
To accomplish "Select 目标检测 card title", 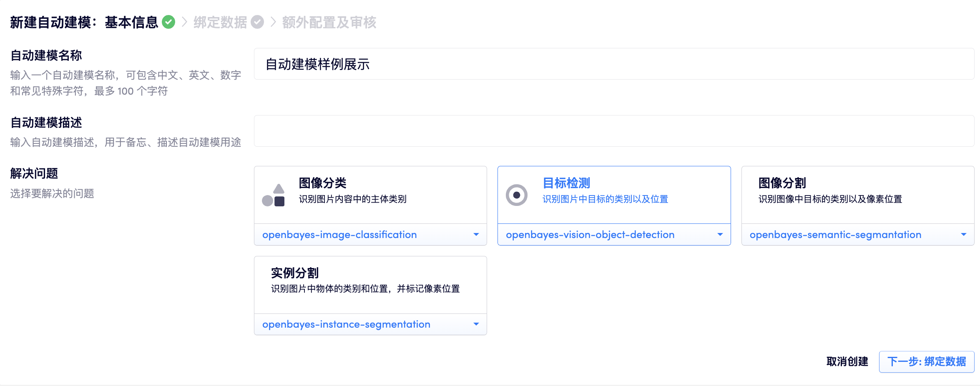I will tap(566, 183).
